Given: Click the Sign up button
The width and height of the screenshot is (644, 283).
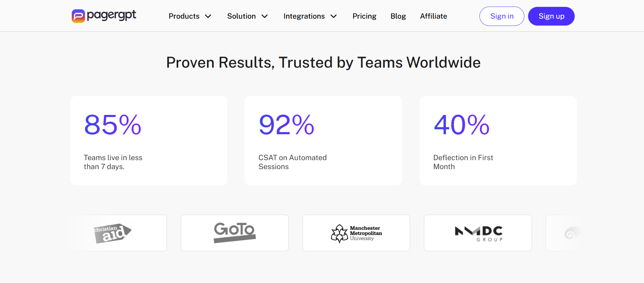Looking at the screenshot, I should 551,16.
